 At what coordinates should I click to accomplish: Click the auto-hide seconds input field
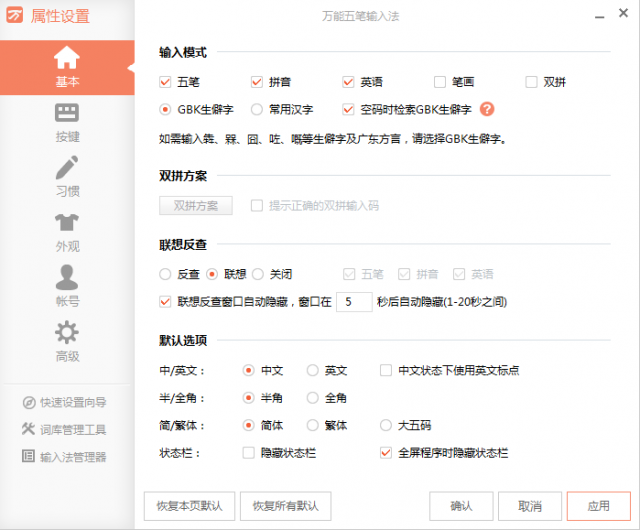(x=353, y=301)
